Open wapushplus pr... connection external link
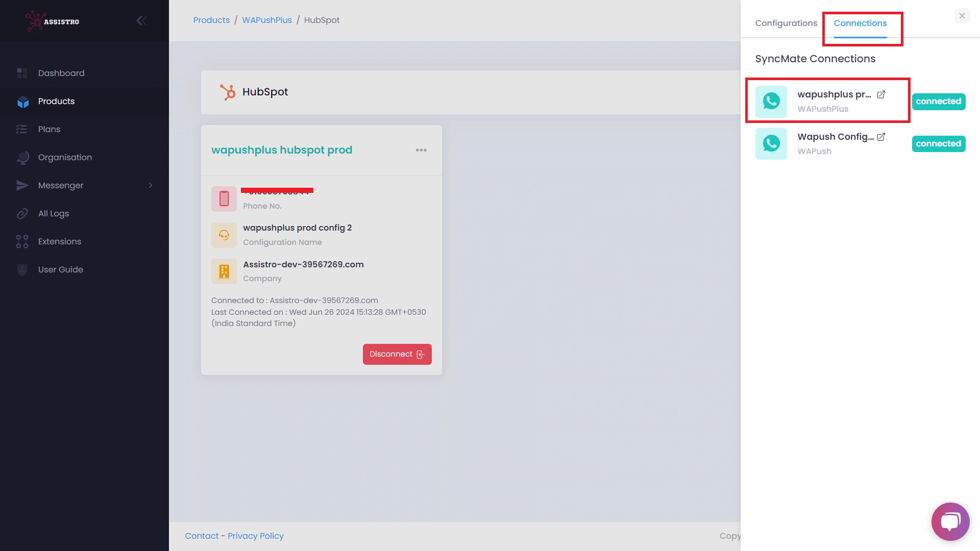Screen dimensions: 980x551 coord(881,94)
